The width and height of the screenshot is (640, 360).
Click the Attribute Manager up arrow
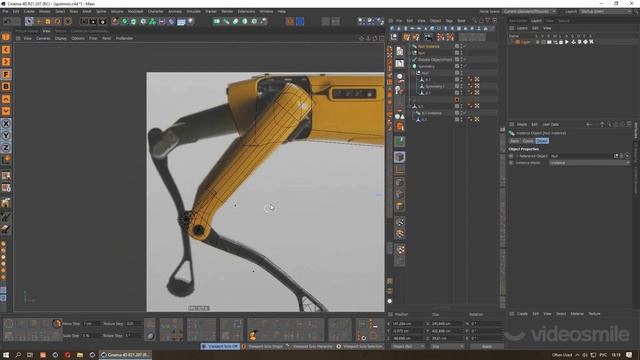click(x=602, y=124)
